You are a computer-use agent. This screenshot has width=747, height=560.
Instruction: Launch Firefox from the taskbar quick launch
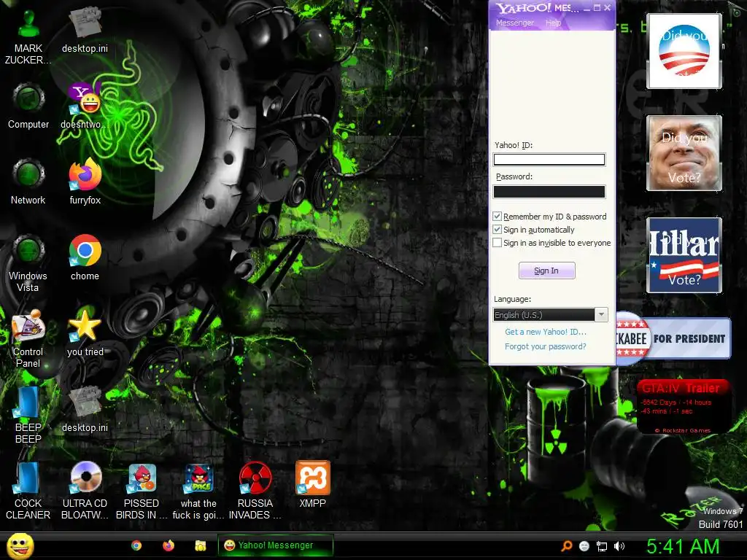pyautogui.click(x=169, y=545)
